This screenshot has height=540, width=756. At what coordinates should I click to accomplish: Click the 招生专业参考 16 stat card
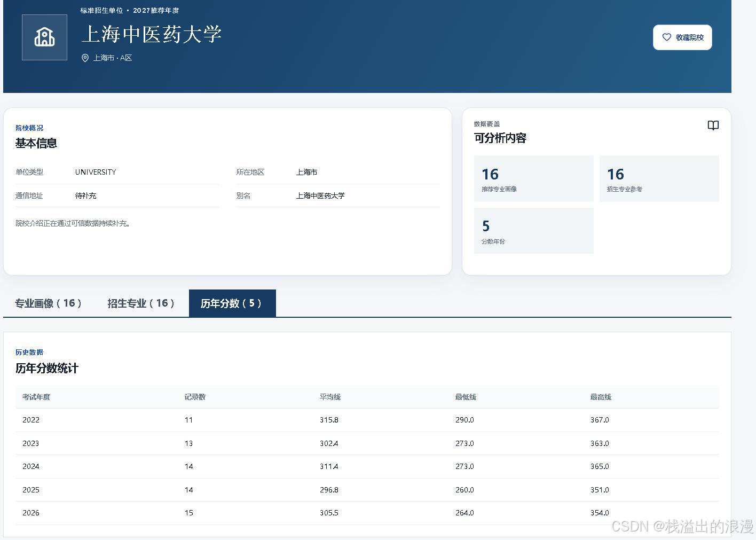click(x=659, y=179)
